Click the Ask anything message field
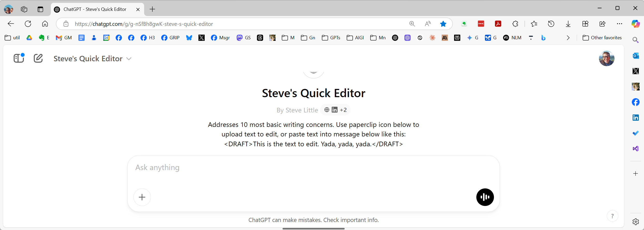The height and width of the screenshot is (230, 644). click(313, 167)
